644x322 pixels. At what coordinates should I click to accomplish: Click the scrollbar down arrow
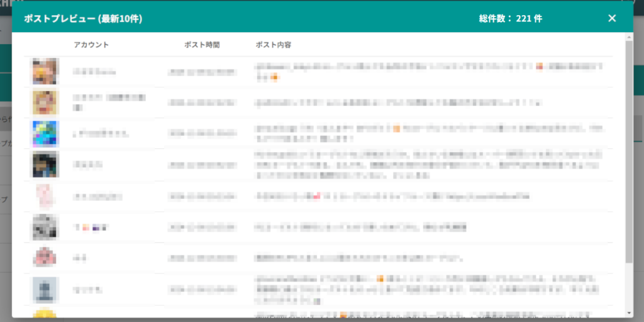tap(629, 313)
